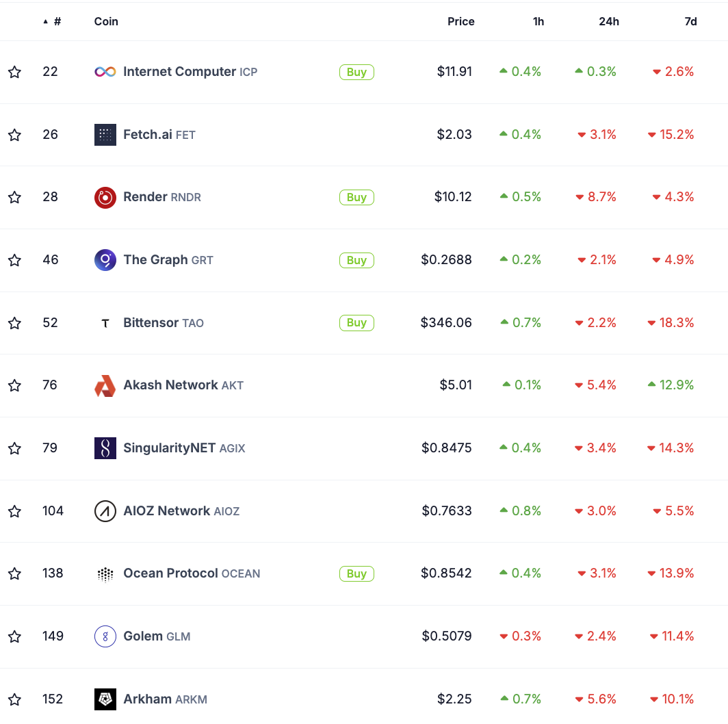
Task: Favorite Internet Computer with its star
Action: pyautogui.click(x=14, y=72)
